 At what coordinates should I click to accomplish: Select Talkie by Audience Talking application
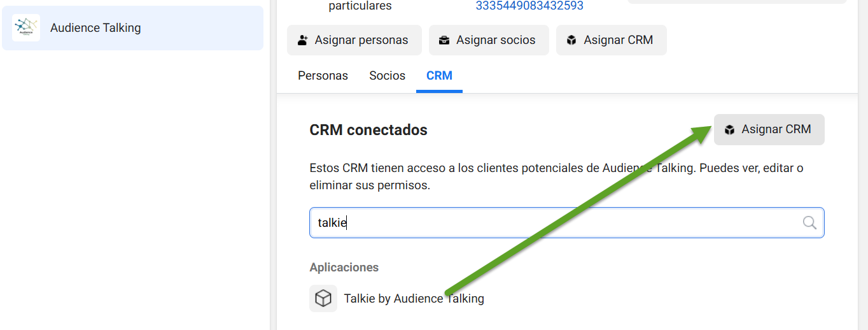tap(397, 298)
